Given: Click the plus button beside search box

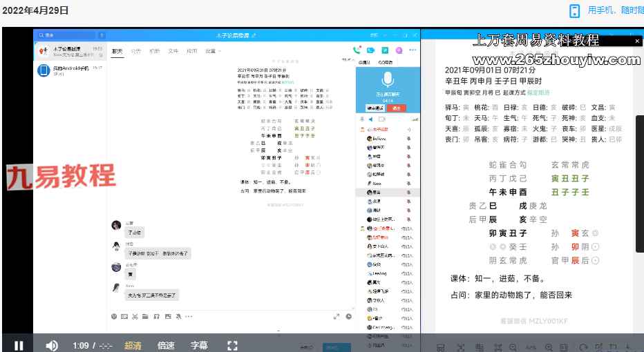Looking at the screenshot, I should (102, 35).
